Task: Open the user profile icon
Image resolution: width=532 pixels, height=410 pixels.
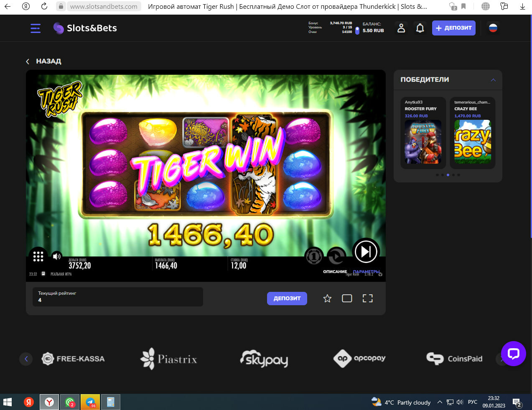Action: click(401, 28)
